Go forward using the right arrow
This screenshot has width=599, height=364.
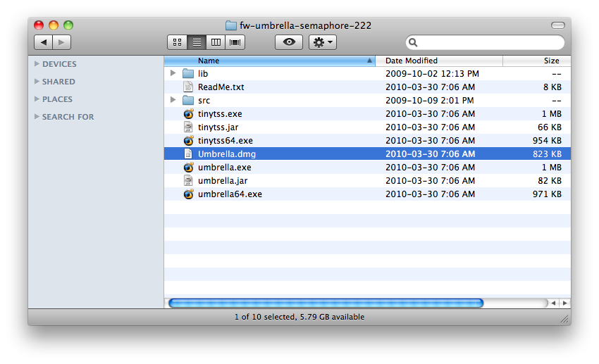61,42
